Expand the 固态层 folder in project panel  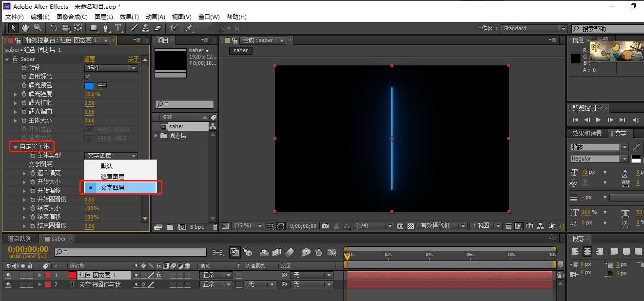click(156, 136)
